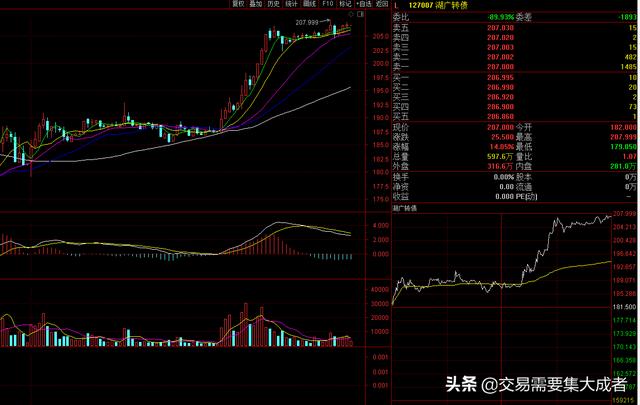The height and width of the screenshot is (405, 640).
Task: Click the 卖二 volume 482
Action: [x=631, y=57]
